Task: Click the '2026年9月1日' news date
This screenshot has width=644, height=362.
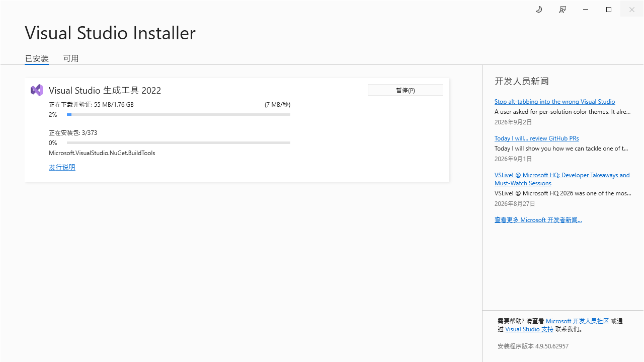Action: (513, 159)
